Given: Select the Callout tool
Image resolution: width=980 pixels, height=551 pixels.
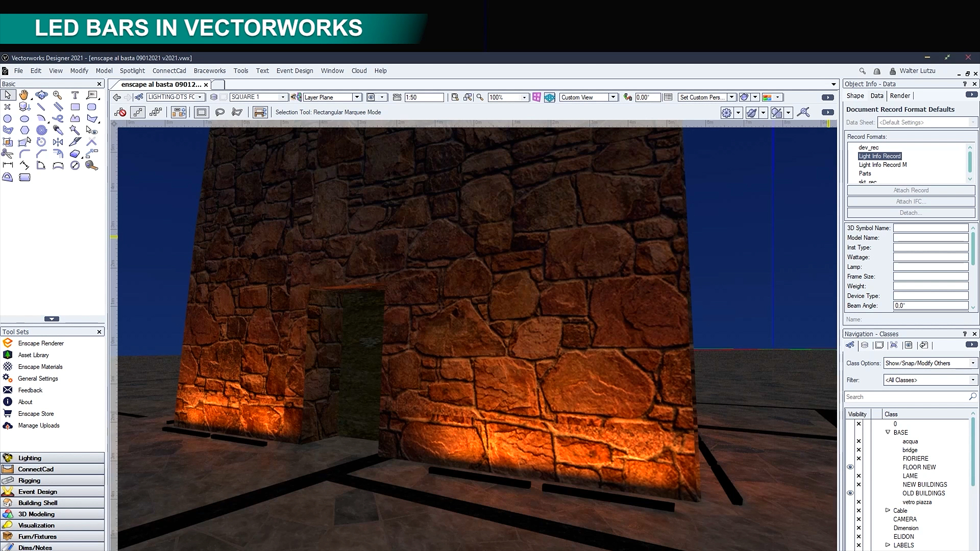Looking at the screenshot, I should pyautogui.click(x=92, y=95).
